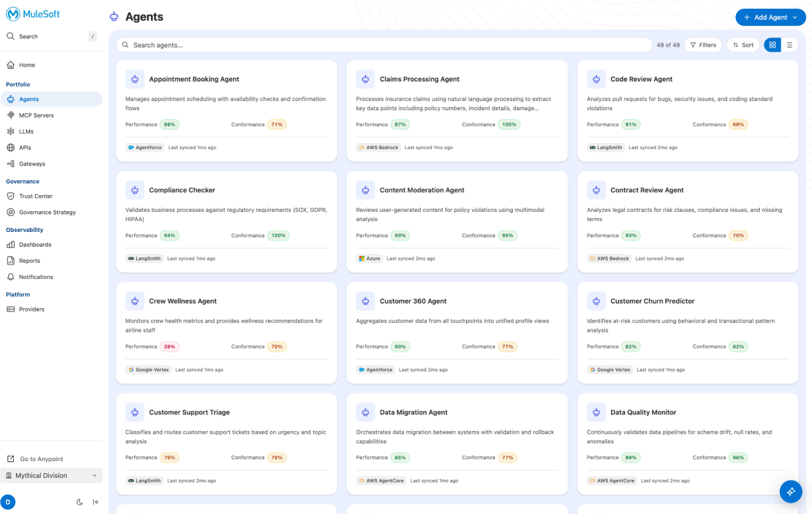Go to LLMs section icon
812x532 pixels.
11,132
